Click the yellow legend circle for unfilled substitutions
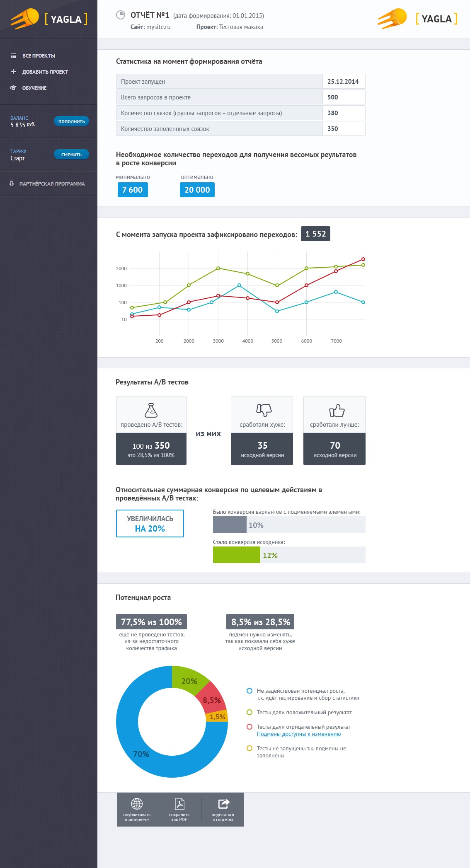Viewport: 470px width, 868px height. click(250, 748)
